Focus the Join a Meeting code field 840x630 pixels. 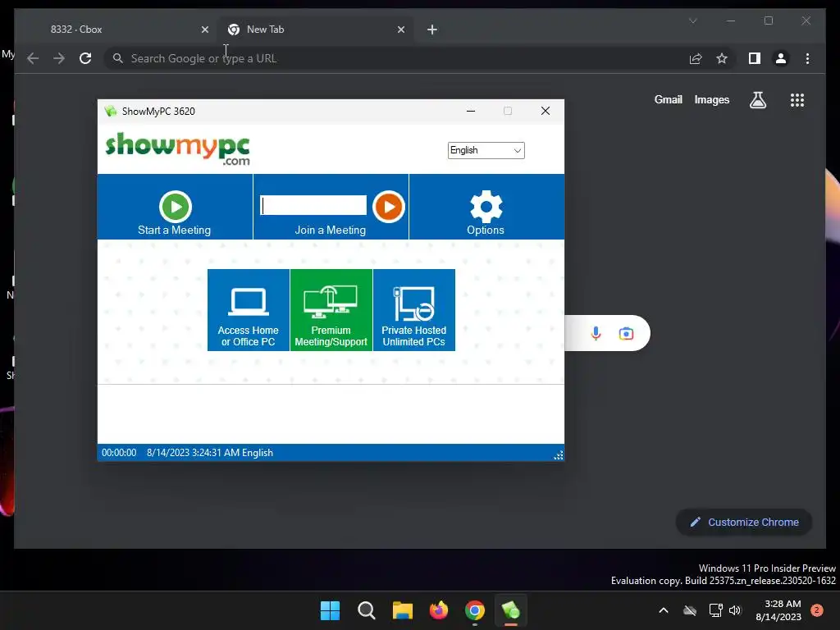tap(313, 205)
